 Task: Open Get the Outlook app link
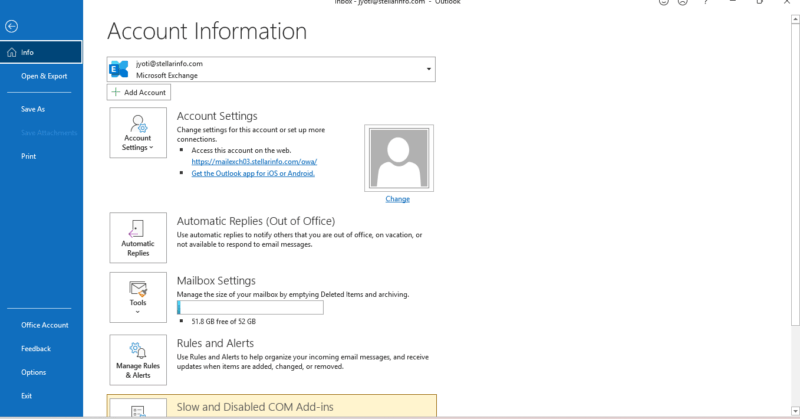[253, 174]
